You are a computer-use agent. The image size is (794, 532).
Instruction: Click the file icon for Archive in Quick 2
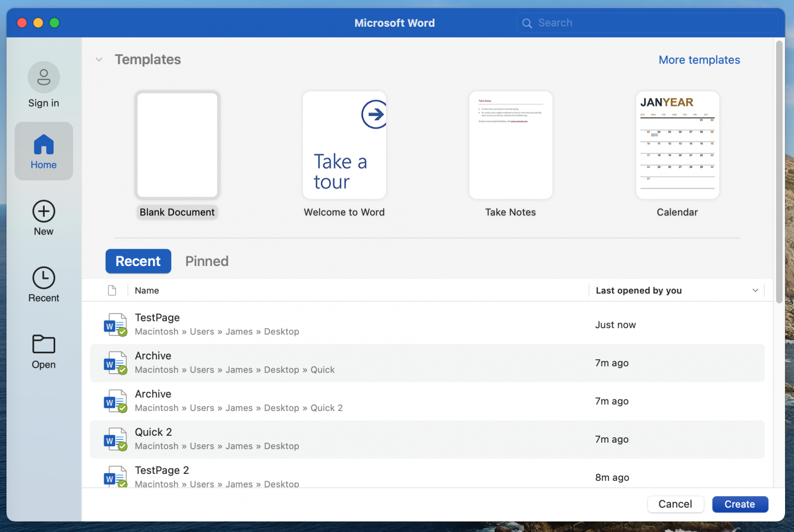(x=116, y=401)
